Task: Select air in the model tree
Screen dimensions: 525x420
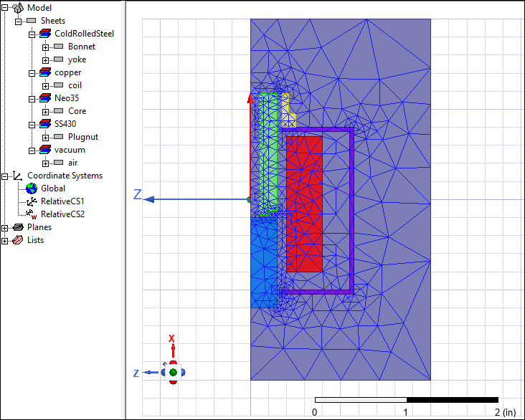Action: [72, 163]
